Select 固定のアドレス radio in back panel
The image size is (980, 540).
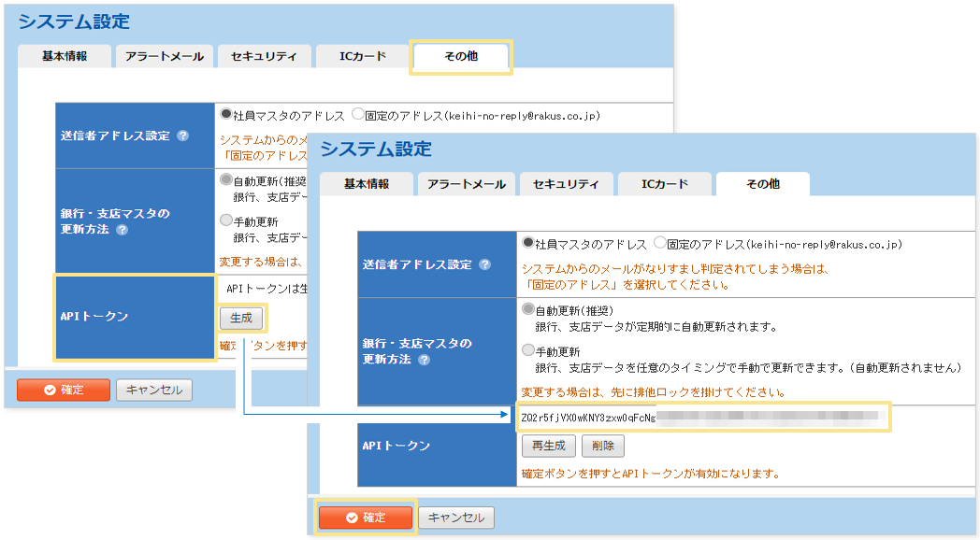pyautogui.click(x=358, y=115)
